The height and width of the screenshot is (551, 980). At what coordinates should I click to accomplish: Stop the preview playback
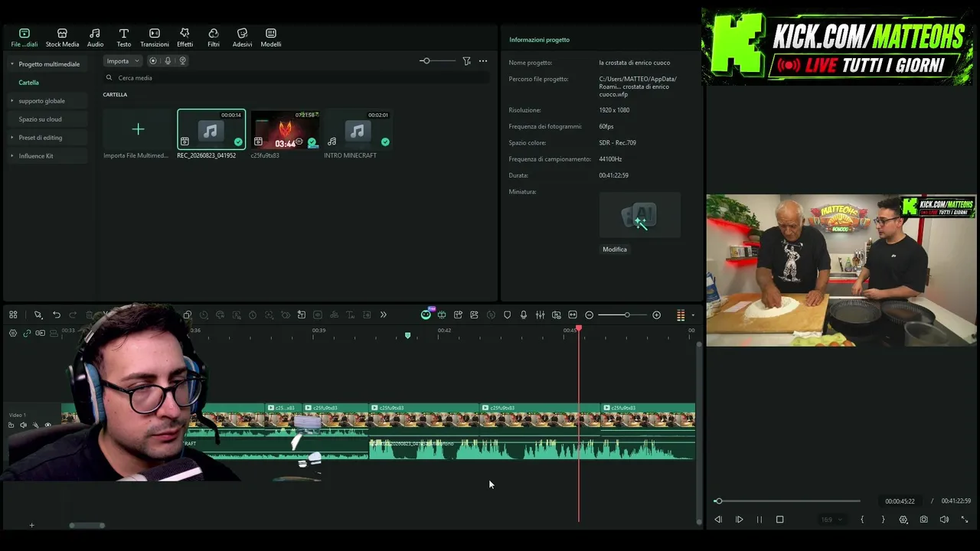pyautogui.click(x=779, y=520)
